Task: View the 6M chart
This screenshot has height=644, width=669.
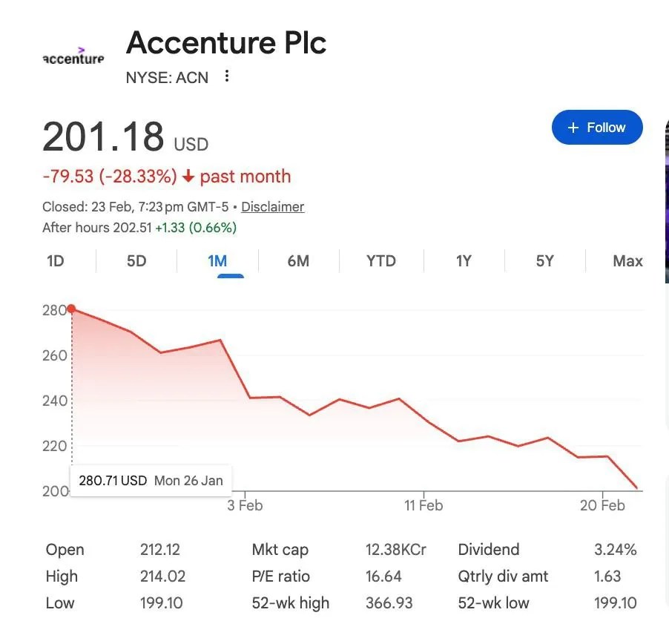Action: click(x=298, y=260)
